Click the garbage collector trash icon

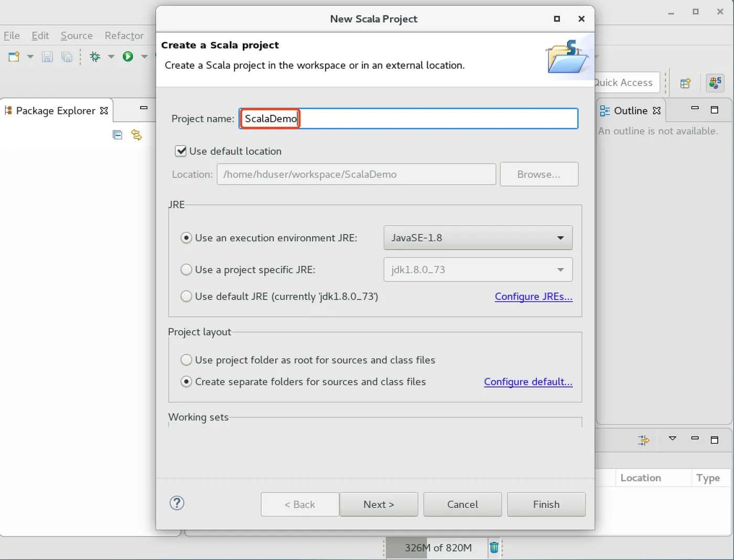[494, 548]
